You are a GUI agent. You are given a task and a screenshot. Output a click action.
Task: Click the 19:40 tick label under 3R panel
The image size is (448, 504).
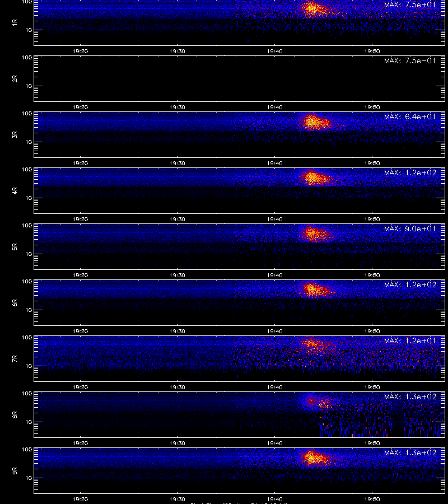point(275,164)
